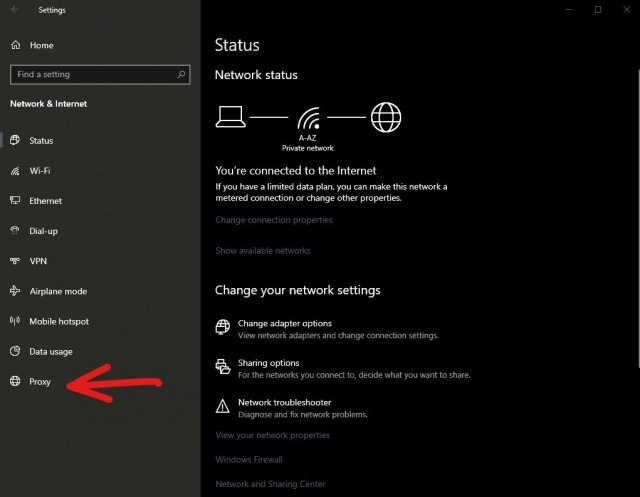Go back using the back arrow

[x=15, y=10]
